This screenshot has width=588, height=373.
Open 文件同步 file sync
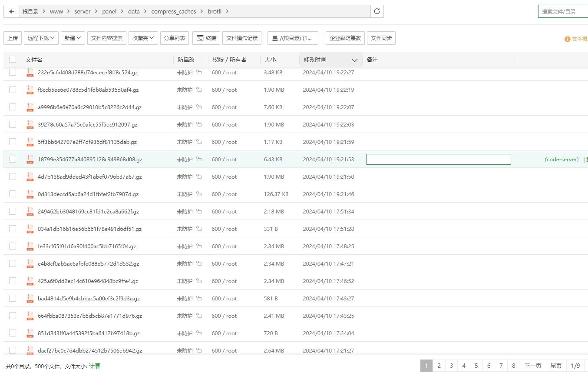381,38
